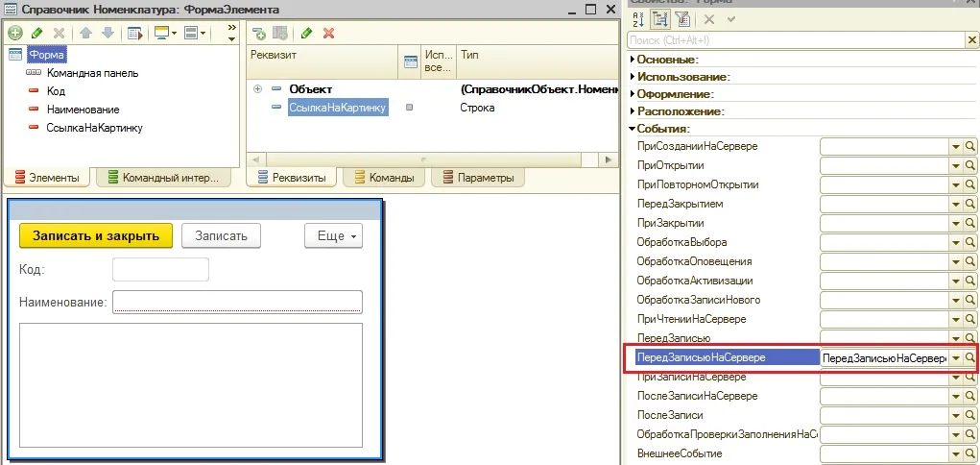Delete attribute with the red X icon
The height and width of the screenshot is (465, 980).
[328, 34]
